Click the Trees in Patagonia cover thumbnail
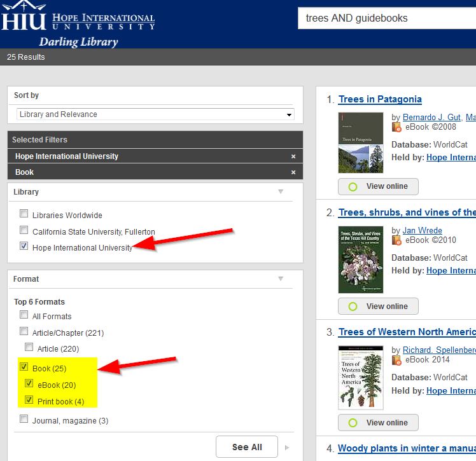Viewport: 476px width, 461px height. pos(361,143)
